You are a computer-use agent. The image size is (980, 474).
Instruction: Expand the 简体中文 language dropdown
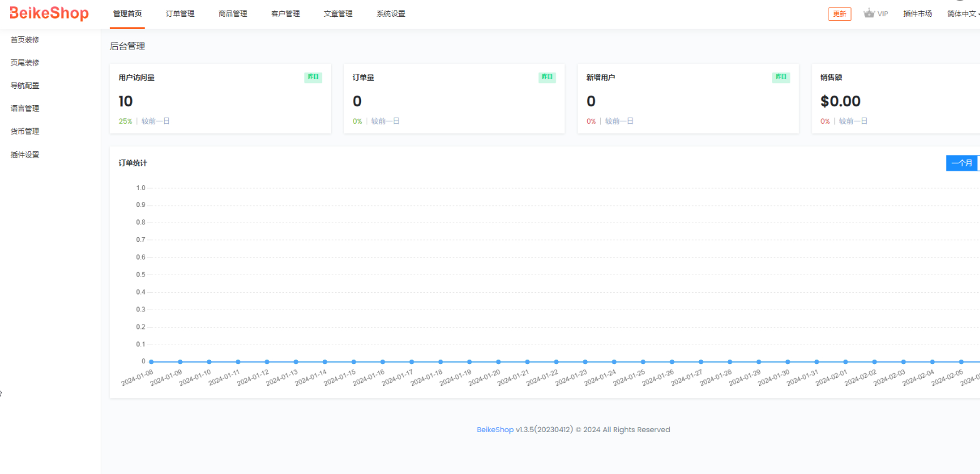click(963, 14)
